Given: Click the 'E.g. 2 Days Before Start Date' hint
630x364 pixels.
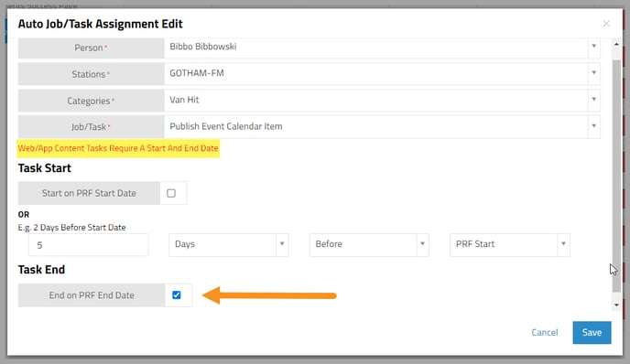Looking at the screenshot, I should coord(71,227).
